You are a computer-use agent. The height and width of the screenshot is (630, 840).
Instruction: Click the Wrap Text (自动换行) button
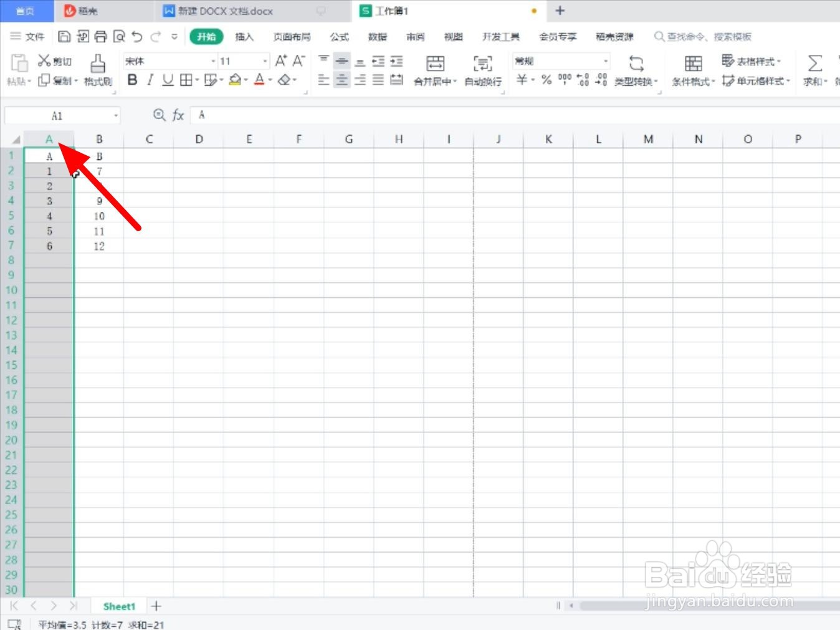point(483,70)
